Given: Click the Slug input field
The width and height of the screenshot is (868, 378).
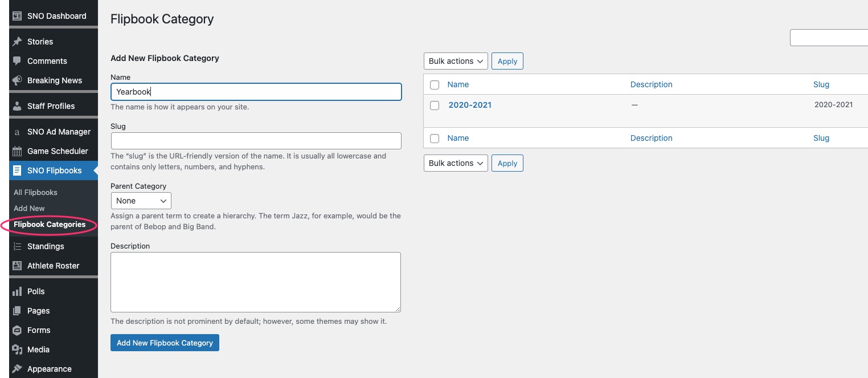Looking at the screenshot, I should (x=256, y=141).
